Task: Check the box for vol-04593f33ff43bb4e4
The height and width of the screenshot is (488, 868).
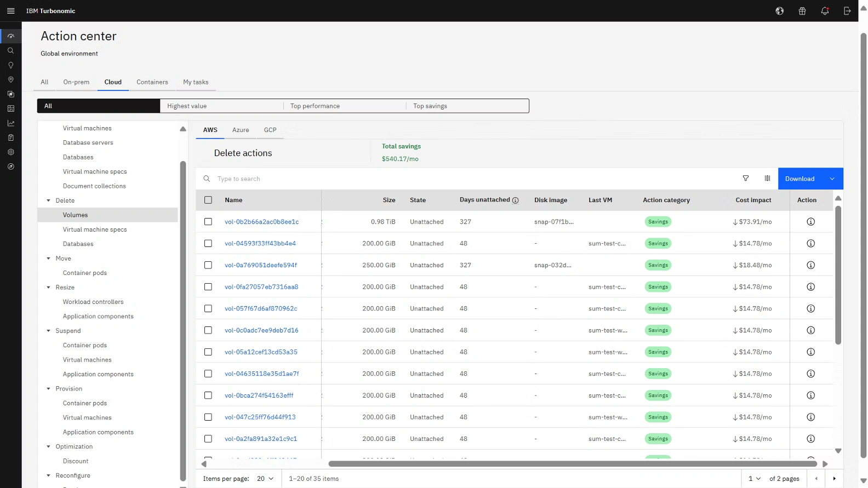Action: coord(208,243)
